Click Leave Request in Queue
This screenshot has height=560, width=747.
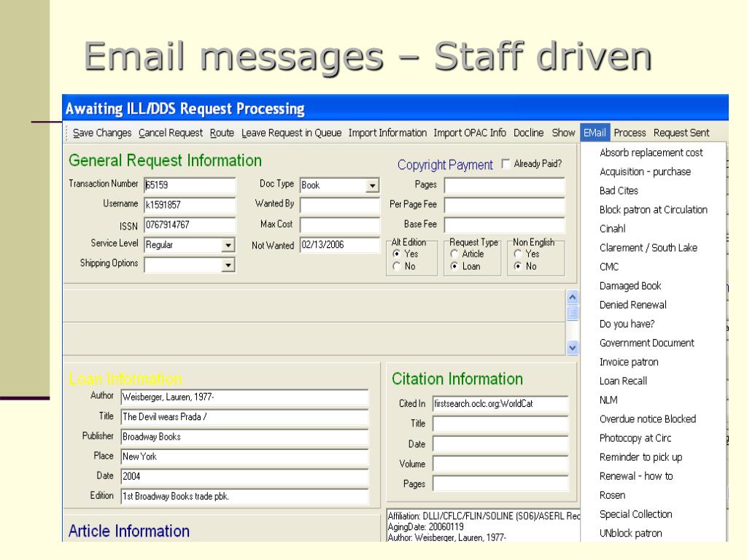tap(291, 133)
